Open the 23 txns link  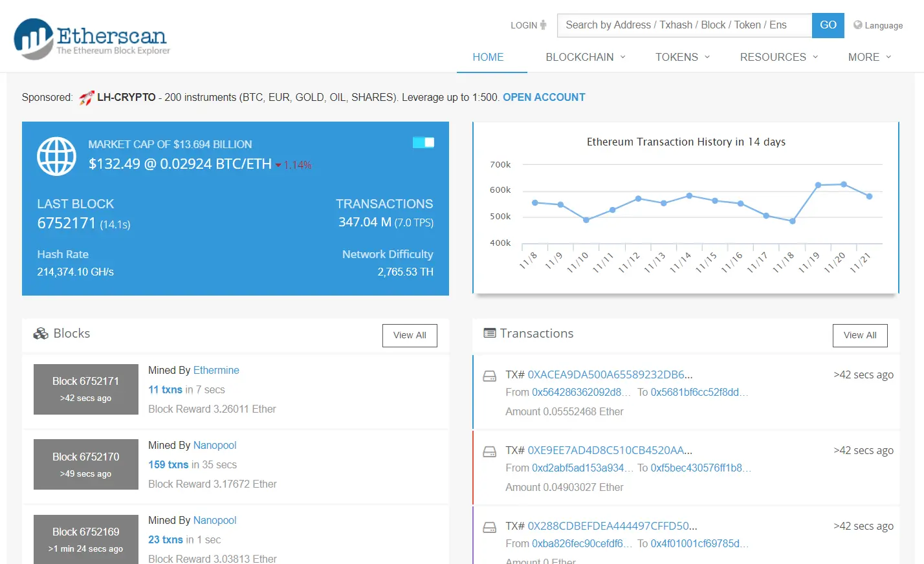pyautogui.click(x=166, y=539)
